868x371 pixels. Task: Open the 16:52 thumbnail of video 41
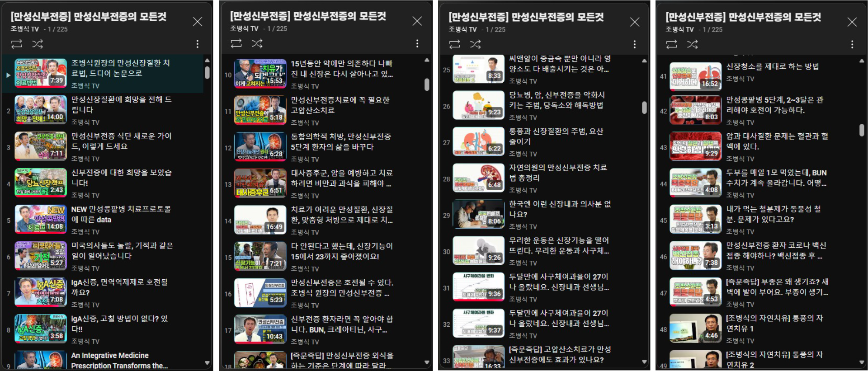696,76
